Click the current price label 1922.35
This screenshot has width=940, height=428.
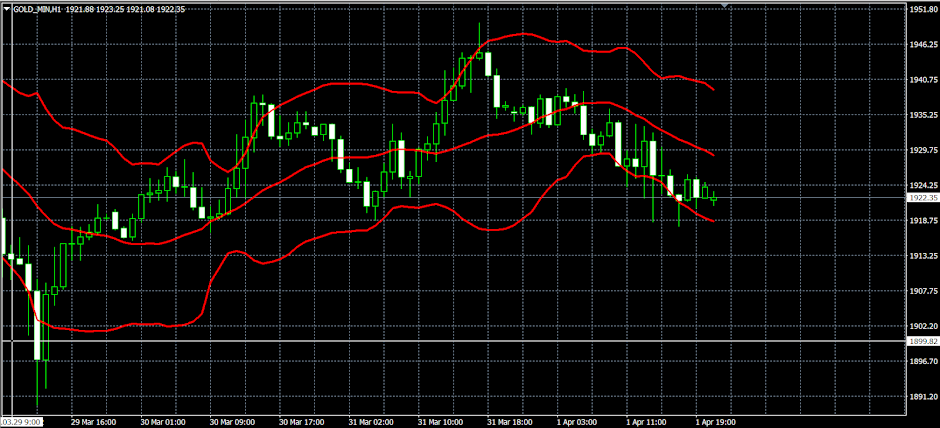(923, 197)
